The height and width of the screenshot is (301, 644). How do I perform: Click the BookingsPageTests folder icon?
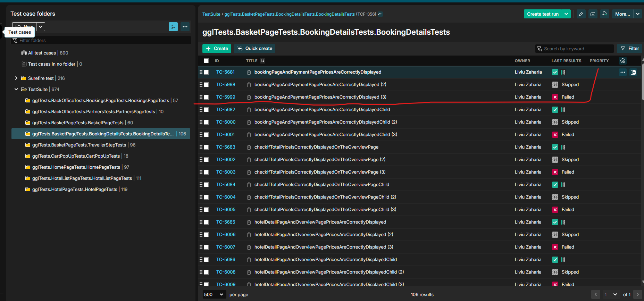[28, 100]
